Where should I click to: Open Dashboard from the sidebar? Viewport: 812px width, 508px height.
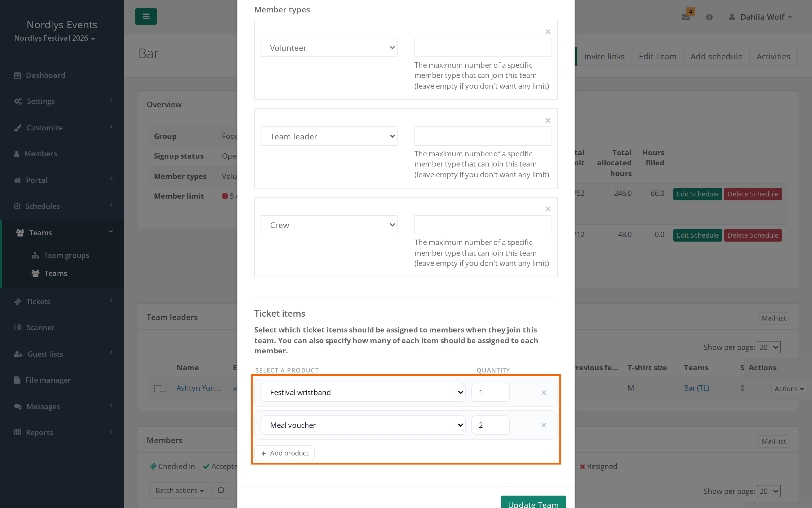pos(62,75)
